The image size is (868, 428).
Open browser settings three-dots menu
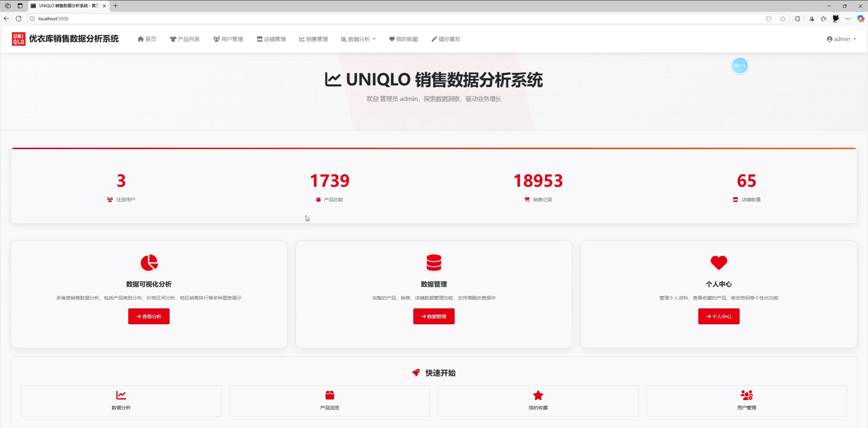[848, 19]
